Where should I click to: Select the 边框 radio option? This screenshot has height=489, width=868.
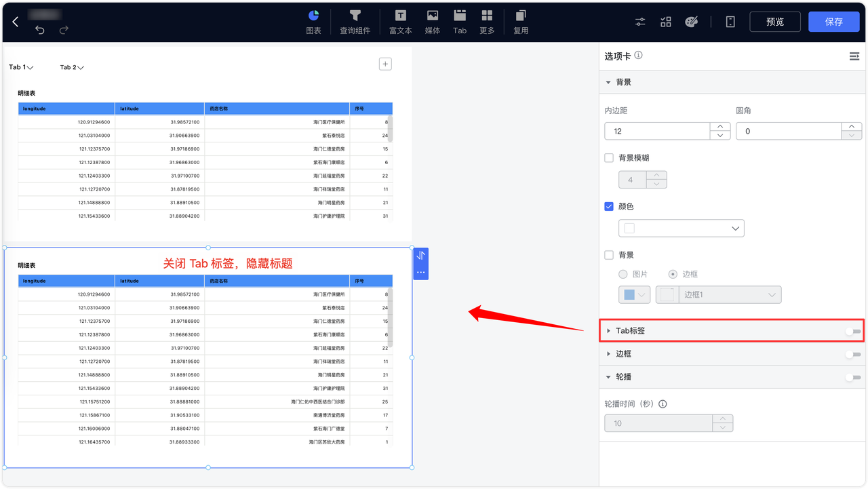point(673,274)
